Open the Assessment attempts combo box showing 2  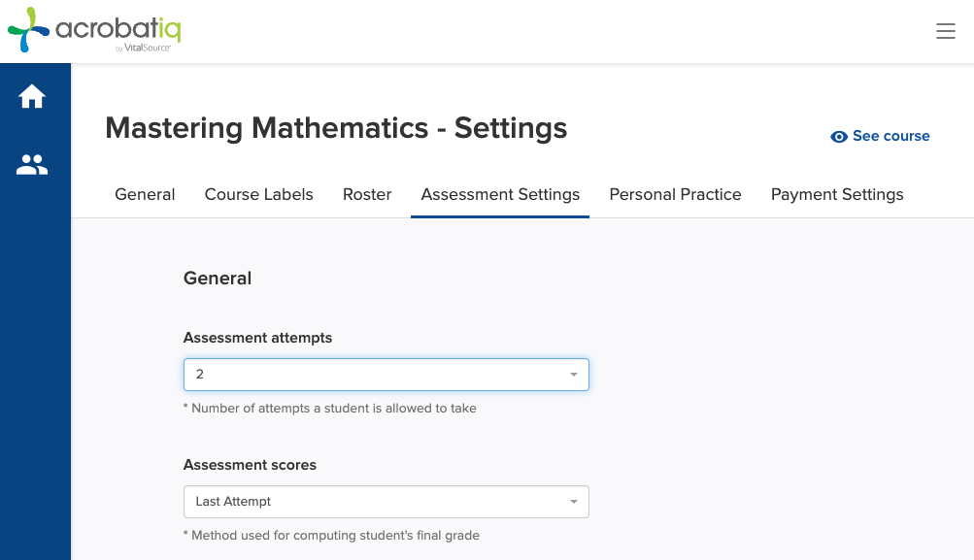[386, 375]
